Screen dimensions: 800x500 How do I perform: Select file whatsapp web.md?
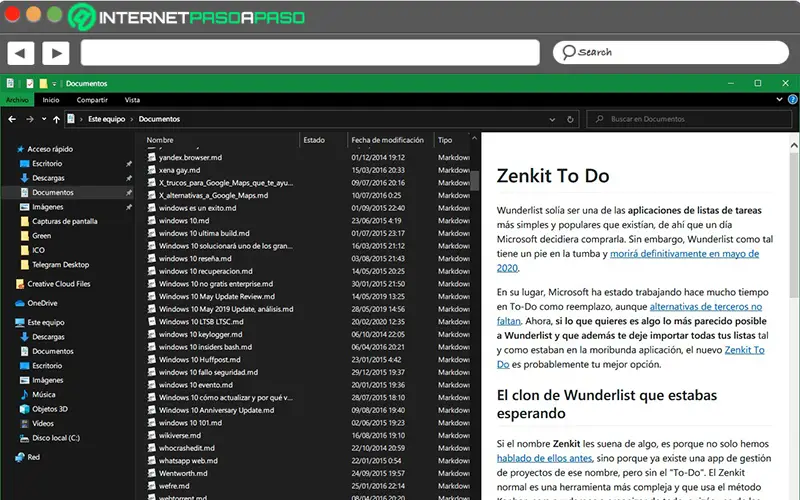[x=188, y=461]
